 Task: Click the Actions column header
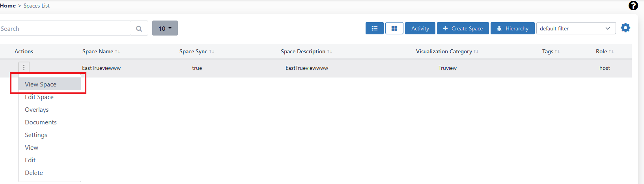24,51
